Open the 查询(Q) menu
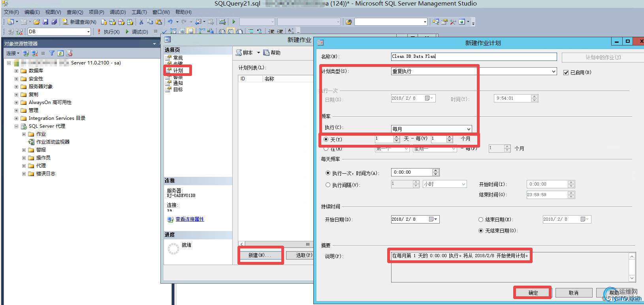This screenshot has width=644, height=305. click(75, 12)
